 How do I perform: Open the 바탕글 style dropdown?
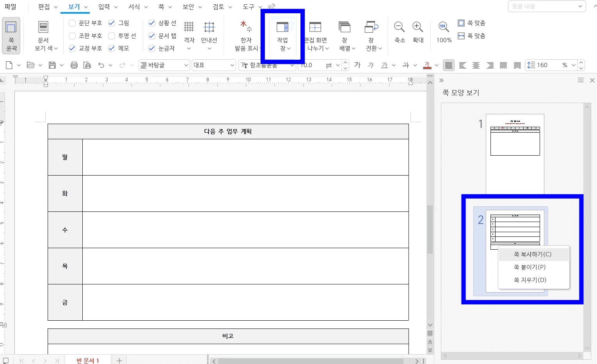pos(164,65)
